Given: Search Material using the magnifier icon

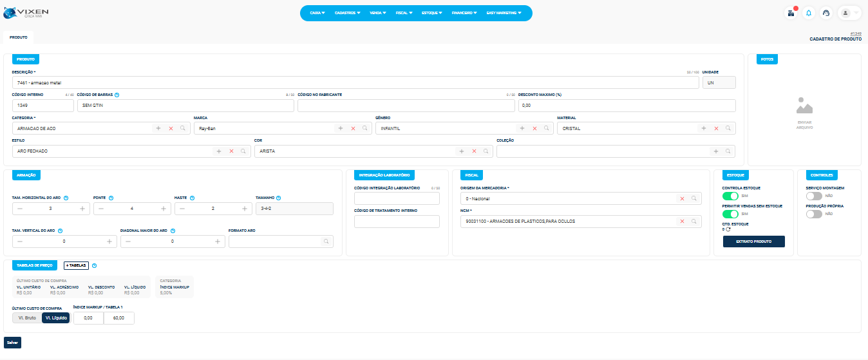Looking at the screenshot, I should [x=728, y=128].
